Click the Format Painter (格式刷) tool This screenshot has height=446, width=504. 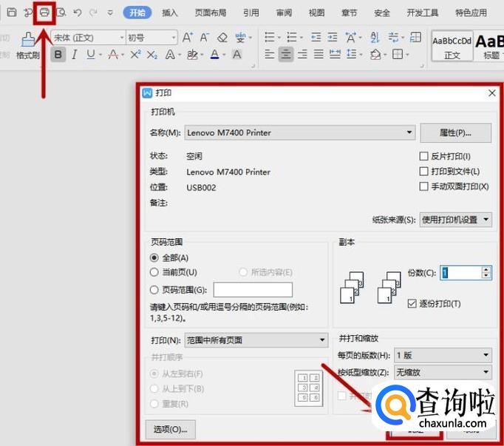tap(27, 44)
